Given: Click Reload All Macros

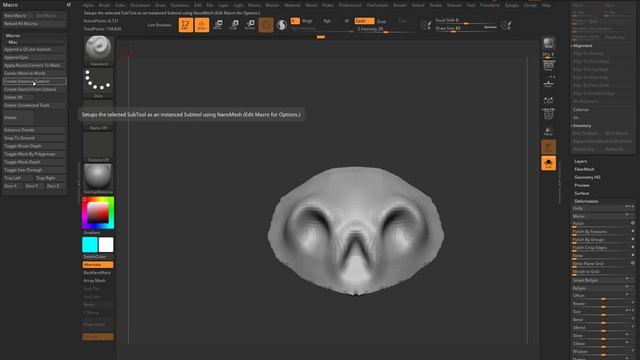Looking at the screenshot, I should point(34,24).
